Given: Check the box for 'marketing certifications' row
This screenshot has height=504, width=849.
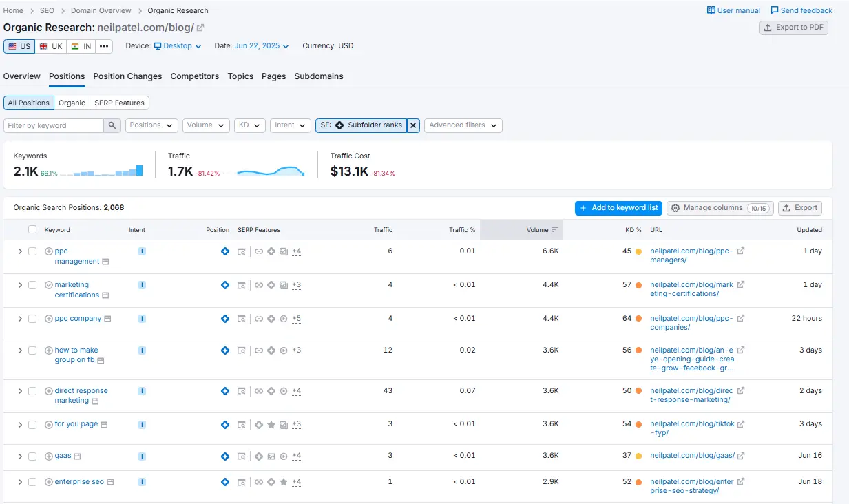Looking at the screenshot, I should (x=32, y=285).
